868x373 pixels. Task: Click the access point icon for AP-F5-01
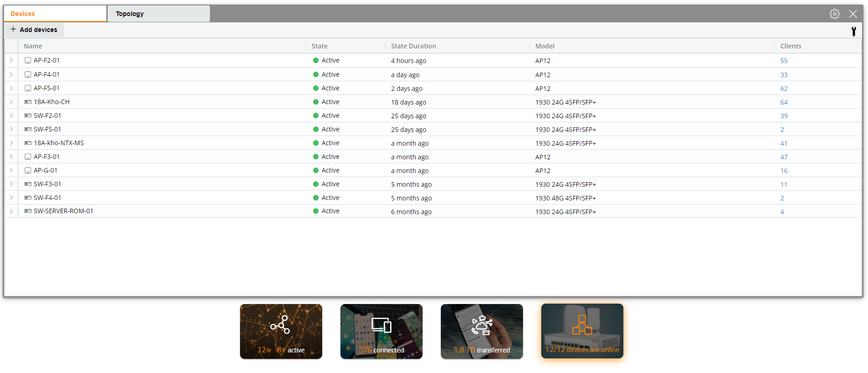(28, 88)
